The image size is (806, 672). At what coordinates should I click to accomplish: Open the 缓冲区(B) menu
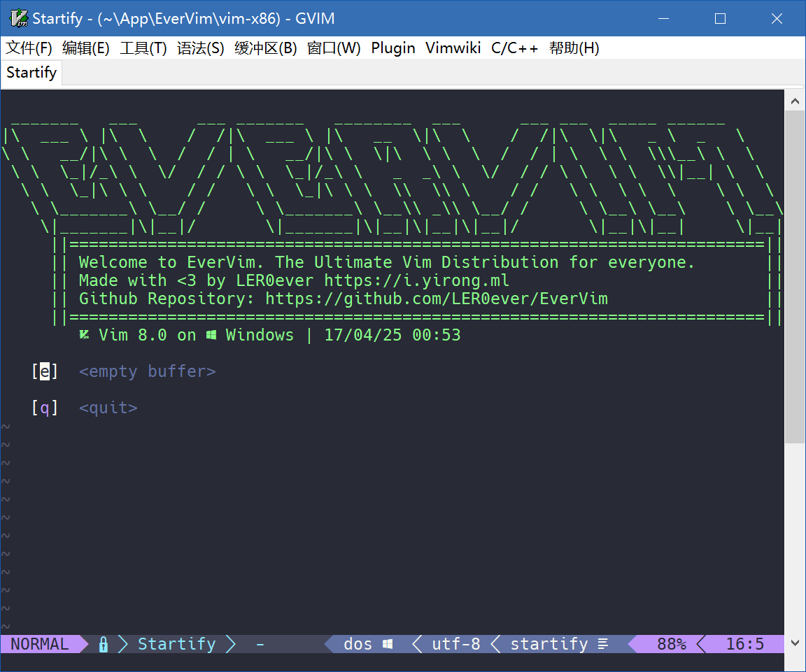click(266, 48)
